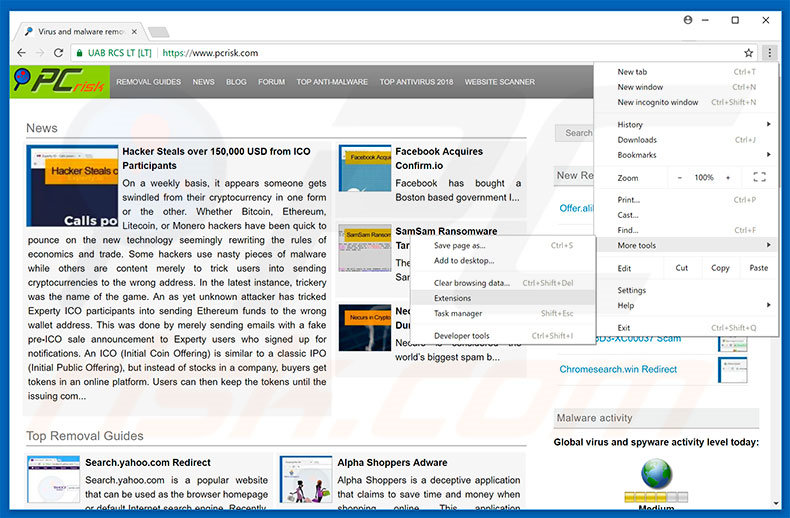Click the site Search field
The image size is (790, 518).
click(x=574, y=133)
